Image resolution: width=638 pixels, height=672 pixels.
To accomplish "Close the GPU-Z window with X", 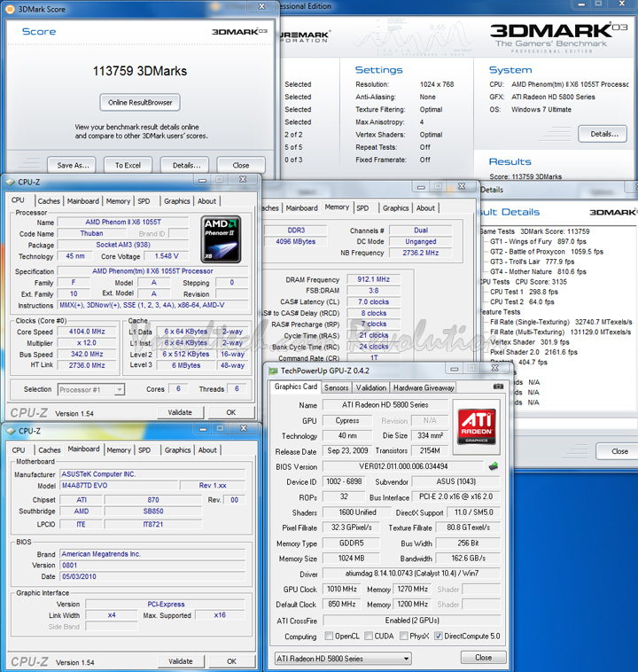I will point(494,368).
